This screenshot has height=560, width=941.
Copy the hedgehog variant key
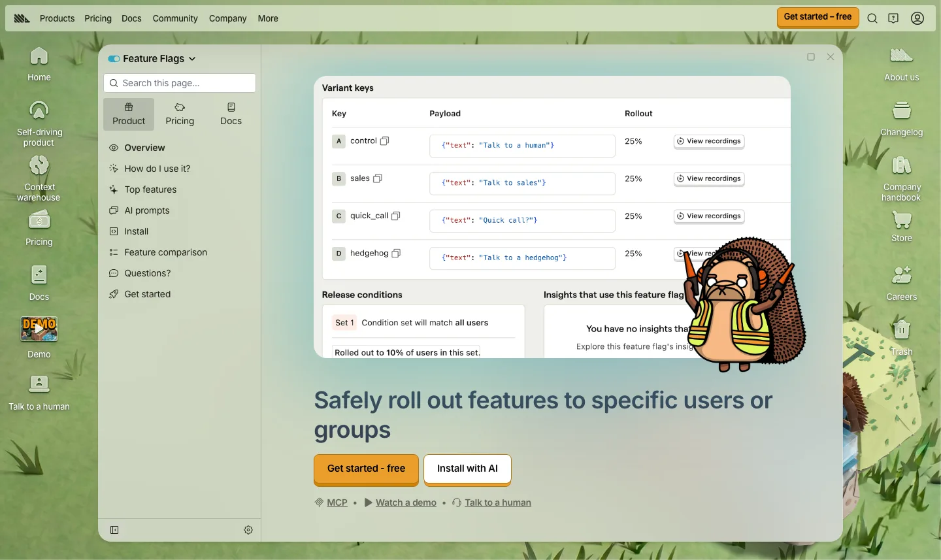point(396,254)
